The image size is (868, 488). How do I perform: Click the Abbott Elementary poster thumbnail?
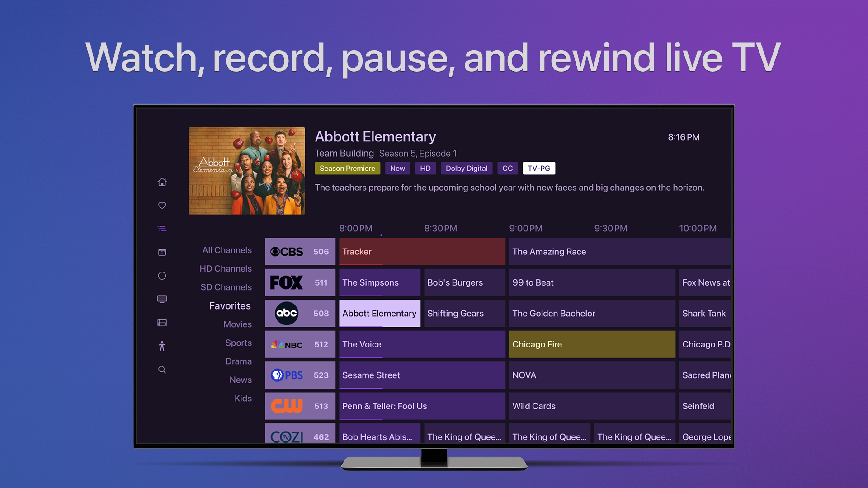point(246,171)
